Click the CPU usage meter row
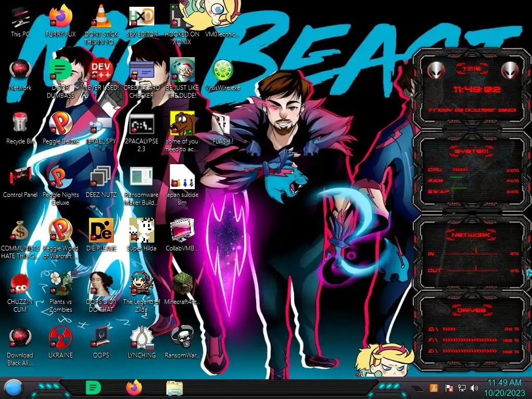 click(x=473, y=170)
